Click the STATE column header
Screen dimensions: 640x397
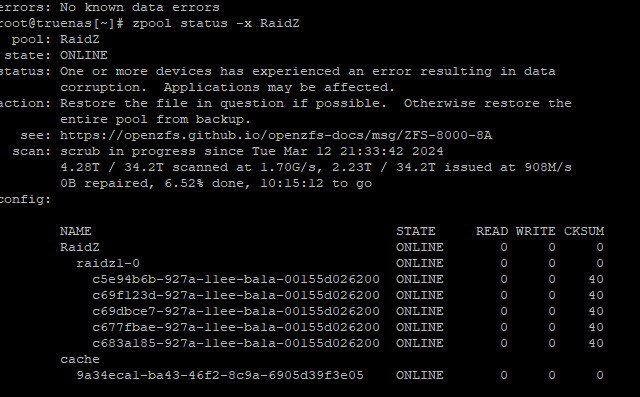416,231
